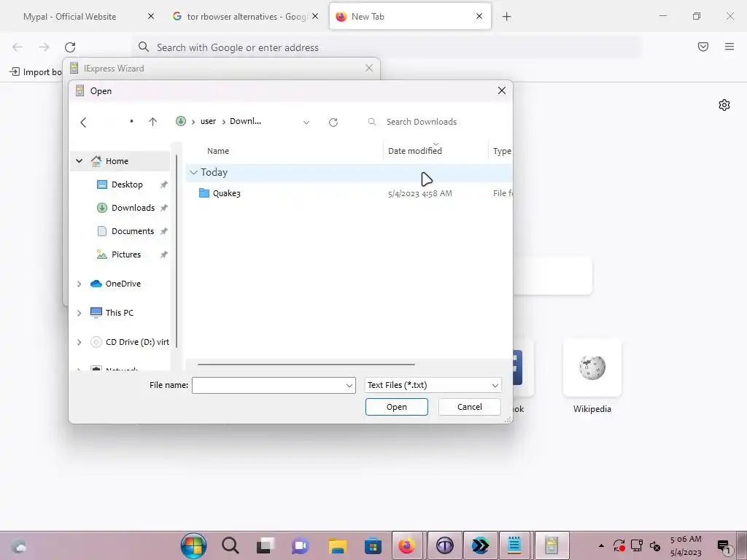Click the 5/4/2023 4:58 AM date cell
The width and height of the screenshot is (747, 560).
click(x=419, y=193)
